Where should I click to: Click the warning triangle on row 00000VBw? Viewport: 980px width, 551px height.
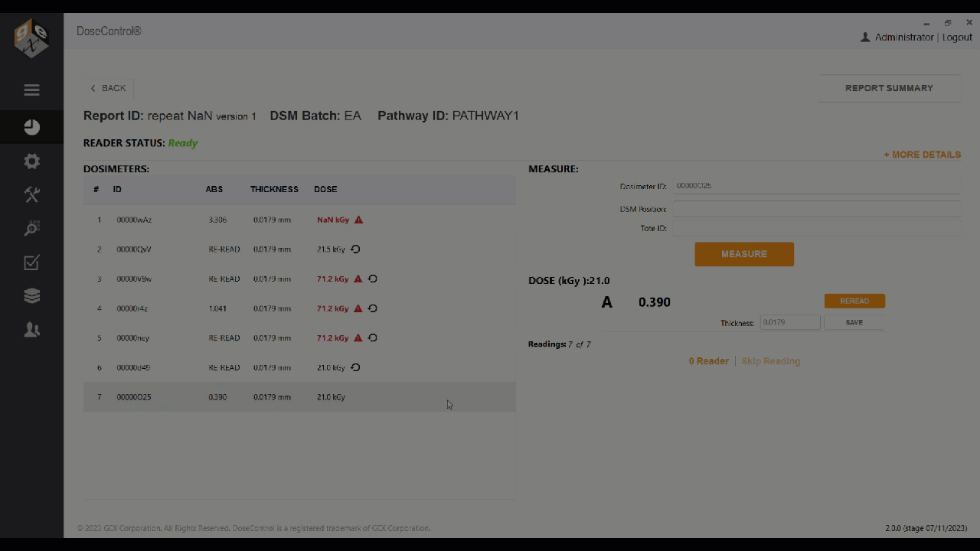point(358,279)
